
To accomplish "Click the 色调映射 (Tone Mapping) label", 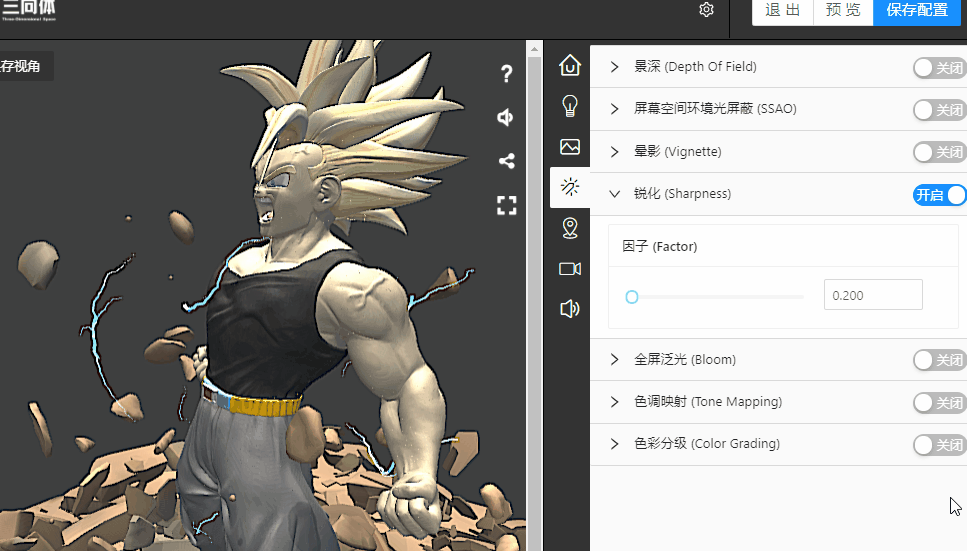I will coord(708,402).
